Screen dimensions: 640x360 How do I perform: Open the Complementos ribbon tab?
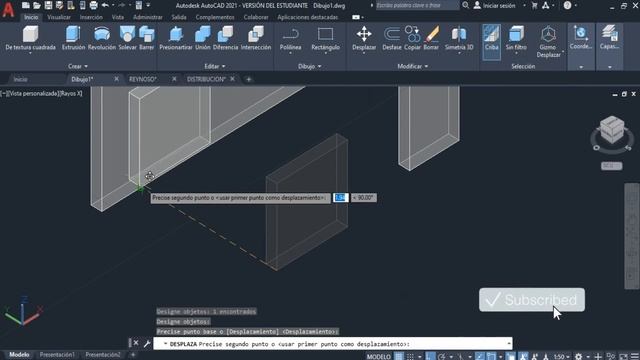(x=215, y=17)
